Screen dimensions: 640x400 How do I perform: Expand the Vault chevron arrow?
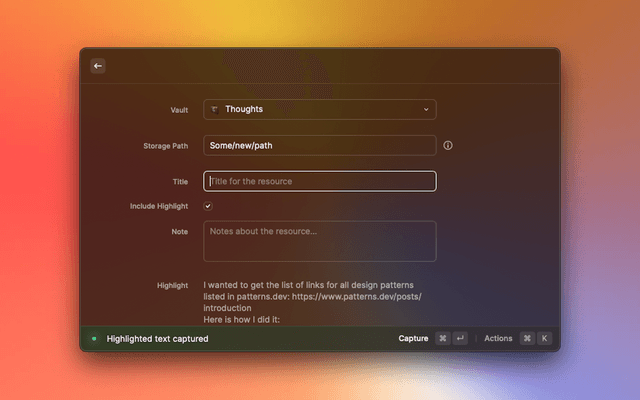pos(426,109)
